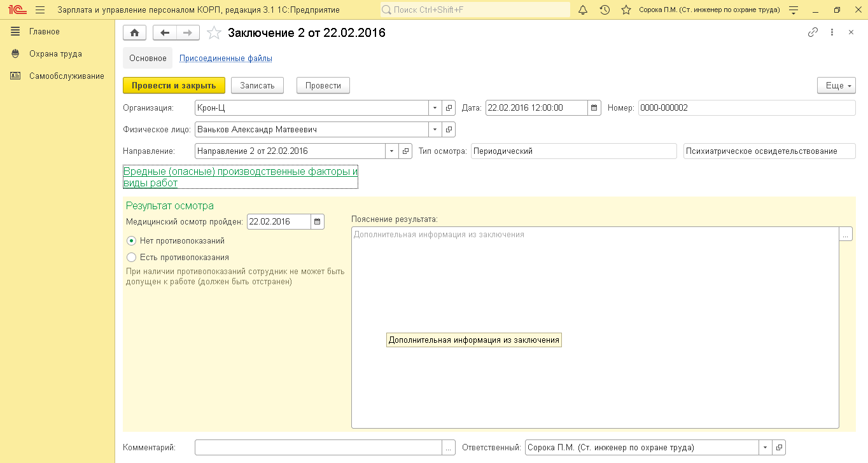Click the Провести button
The image size is (868, 463).
point(323,86)
